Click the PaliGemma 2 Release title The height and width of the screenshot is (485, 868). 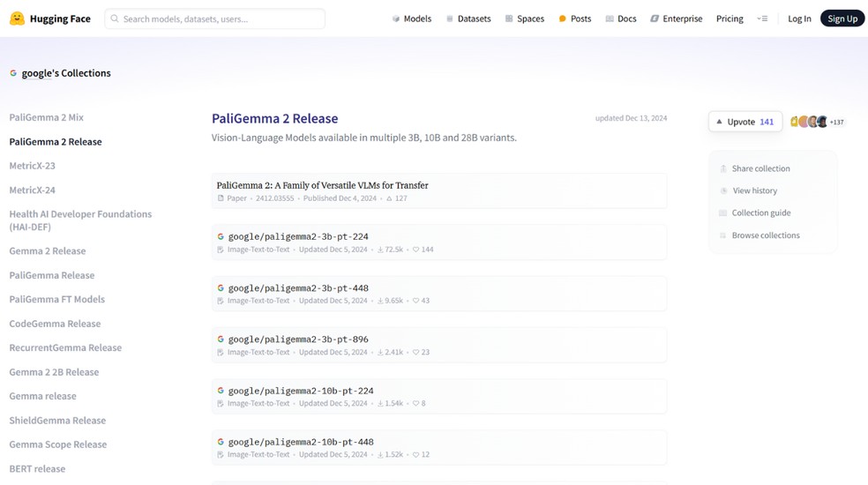[274, 118]
